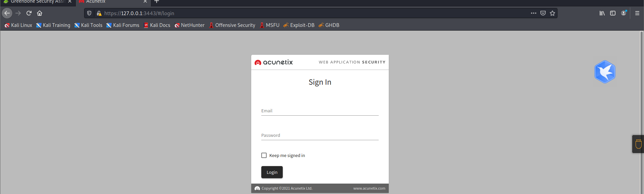Image resolution: width=644 pixels, height=194 pixels.
Task: Go to the browser home page
Action: 40,13
